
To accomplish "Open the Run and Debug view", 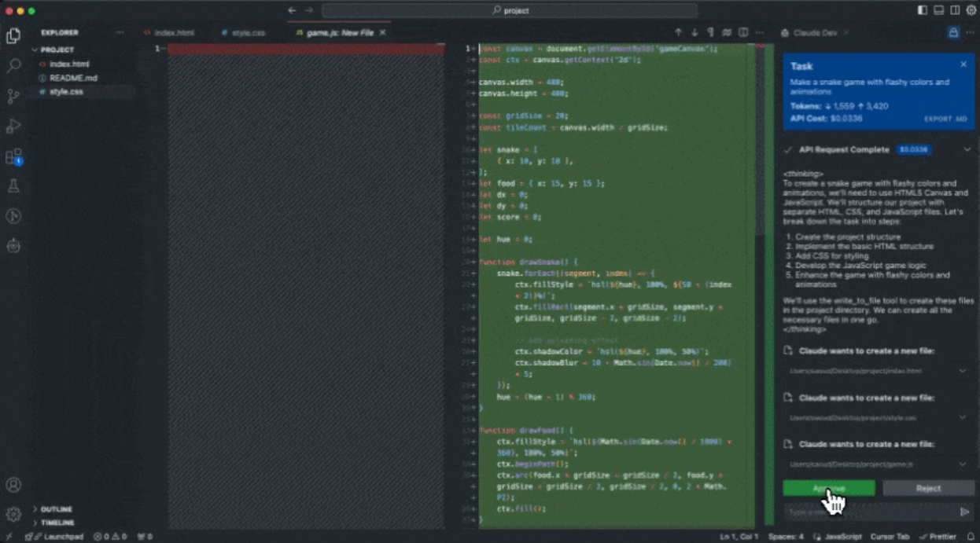I will [x=13, y=126].
